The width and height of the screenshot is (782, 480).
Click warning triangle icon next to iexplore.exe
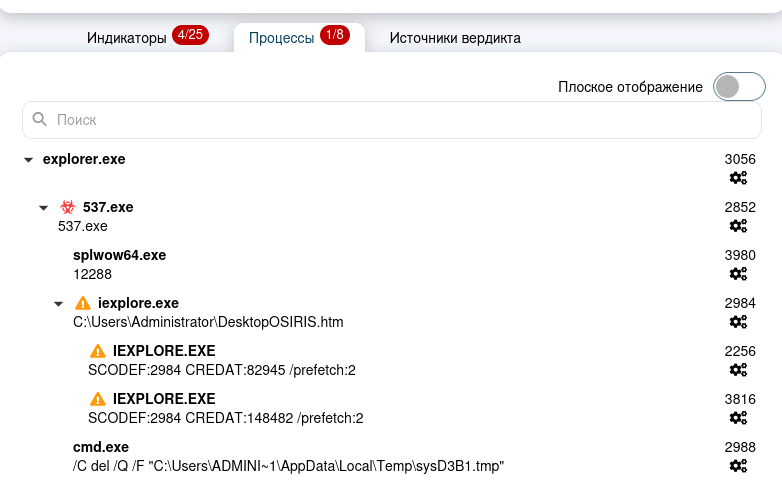point(83,303)
